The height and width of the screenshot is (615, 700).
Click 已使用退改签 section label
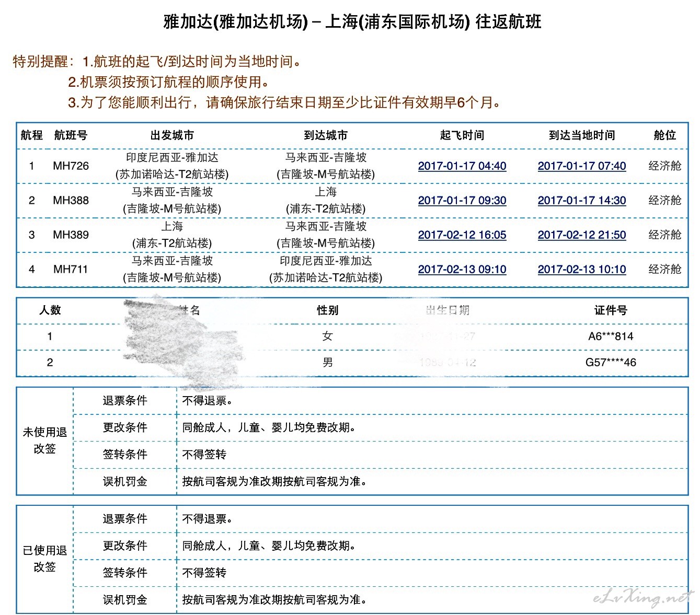45,559
